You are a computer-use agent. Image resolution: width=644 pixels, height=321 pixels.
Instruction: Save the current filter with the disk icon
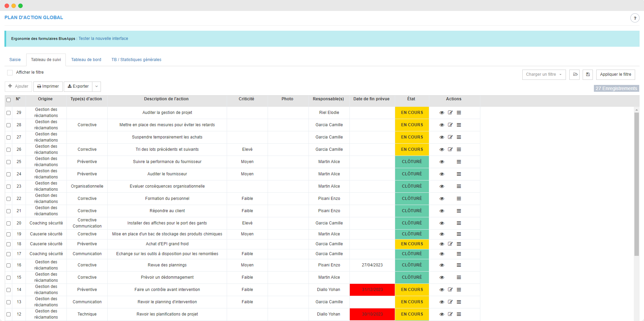tap(588, 74)
